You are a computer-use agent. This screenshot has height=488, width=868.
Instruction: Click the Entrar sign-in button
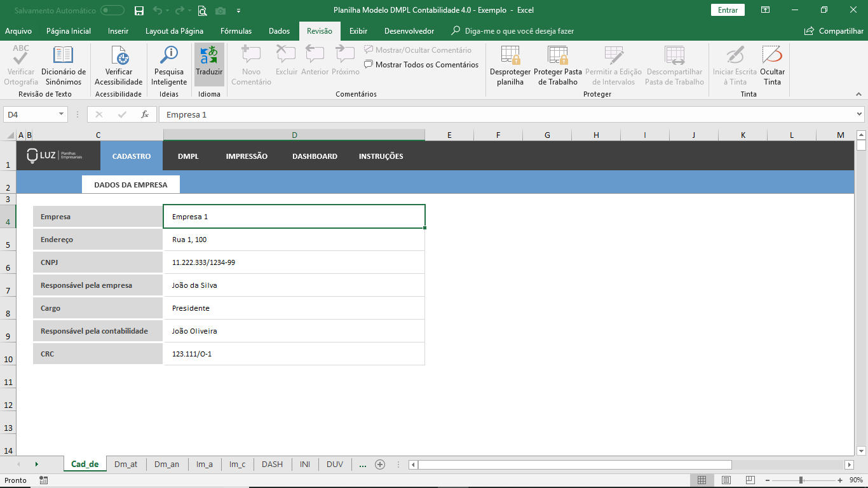[x=728, y=10]
